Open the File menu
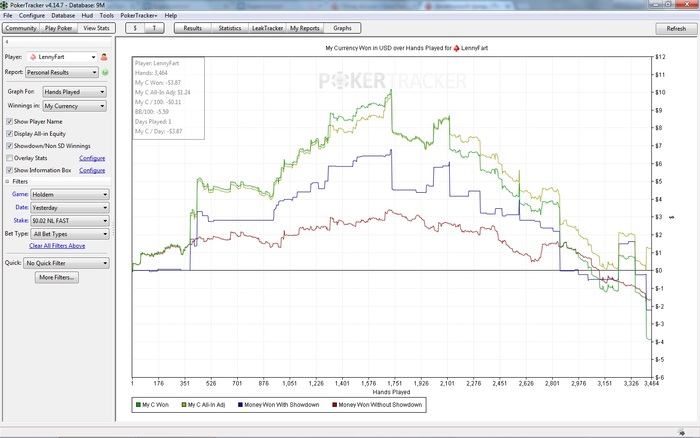Screen dimensions: 700x438 8,15
